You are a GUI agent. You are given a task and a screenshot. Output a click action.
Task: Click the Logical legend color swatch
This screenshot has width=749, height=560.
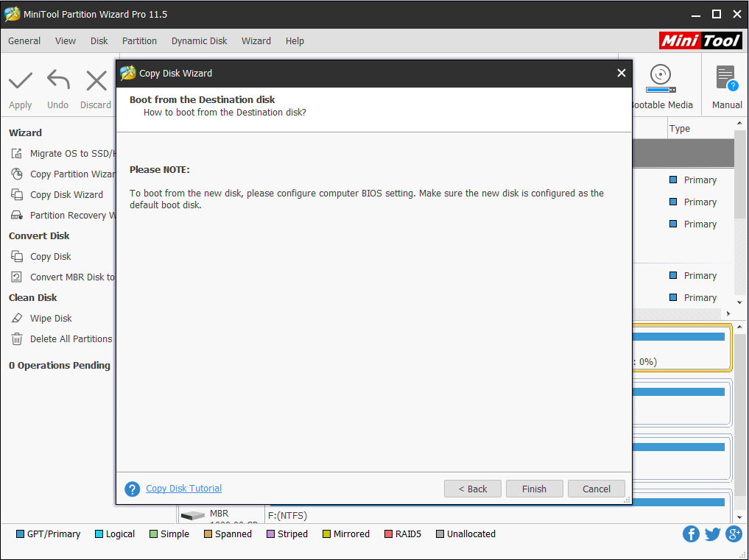99,534
